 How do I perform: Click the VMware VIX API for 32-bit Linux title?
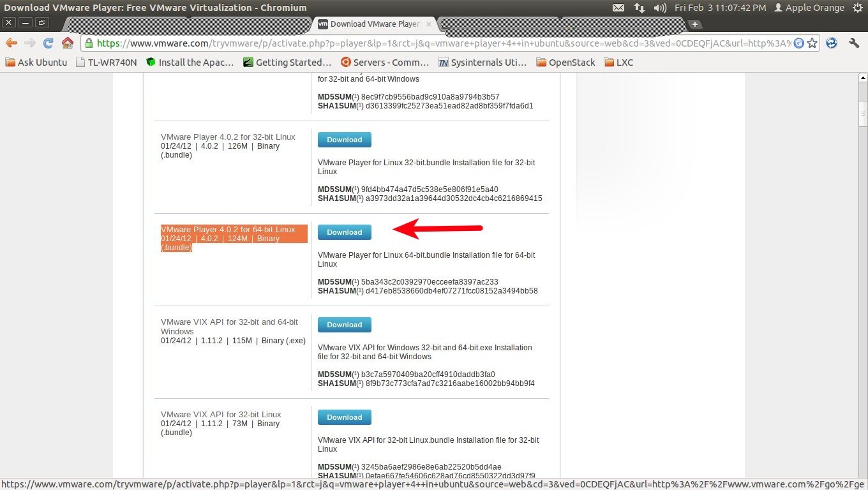coord(221,415)
